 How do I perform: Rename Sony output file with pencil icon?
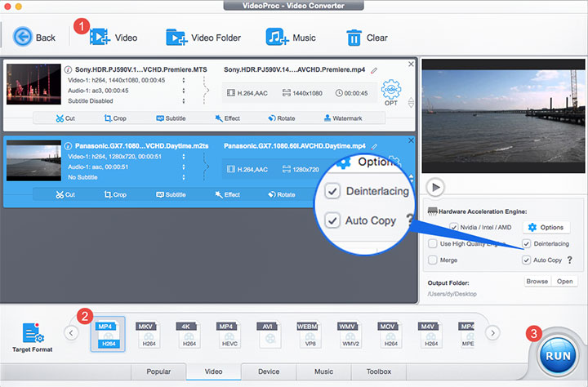374,70
